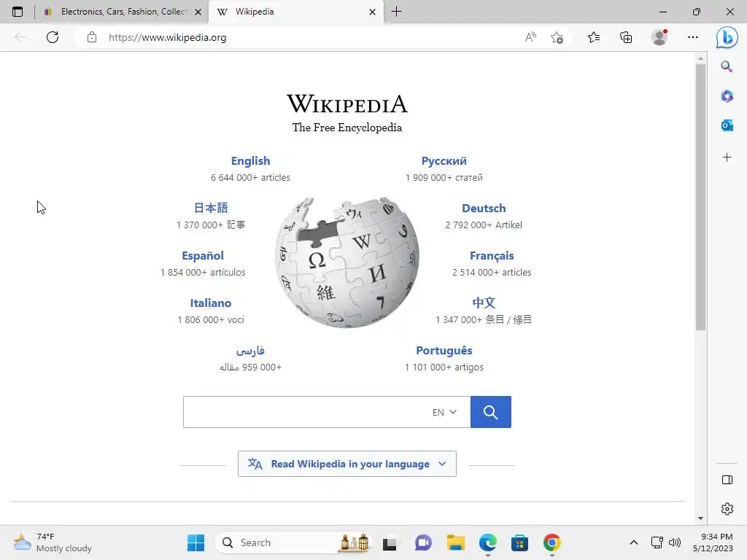Image resolution: width=747 pixels, height=560 pixels.
Task: Close the Electronics, Cars, Fashion tab
Action: [x=198, y=12]
